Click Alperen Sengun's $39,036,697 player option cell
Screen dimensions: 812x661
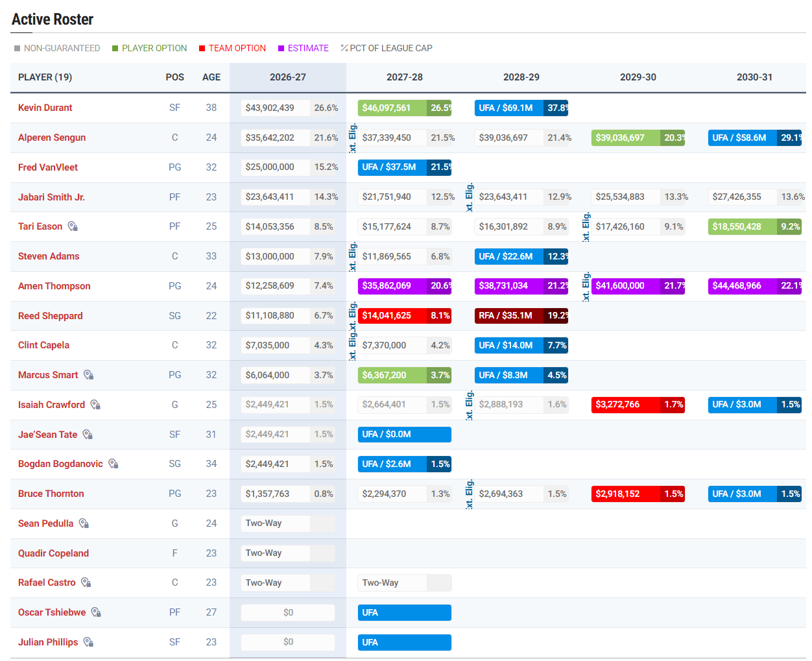click(638, 138)
